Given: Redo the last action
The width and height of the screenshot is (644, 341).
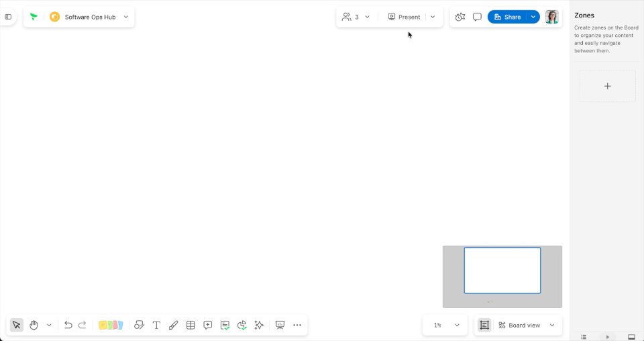Looking at the screenshot, I should coord(82,325).
